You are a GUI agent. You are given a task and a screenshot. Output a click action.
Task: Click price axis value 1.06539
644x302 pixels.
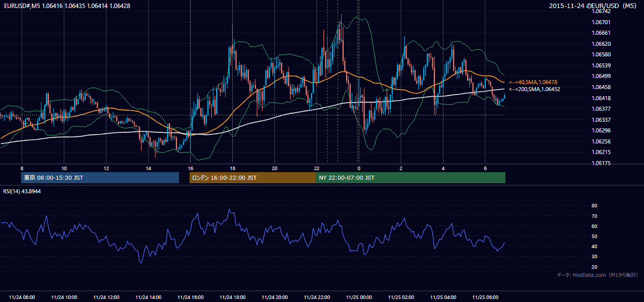tap(600, 65)
